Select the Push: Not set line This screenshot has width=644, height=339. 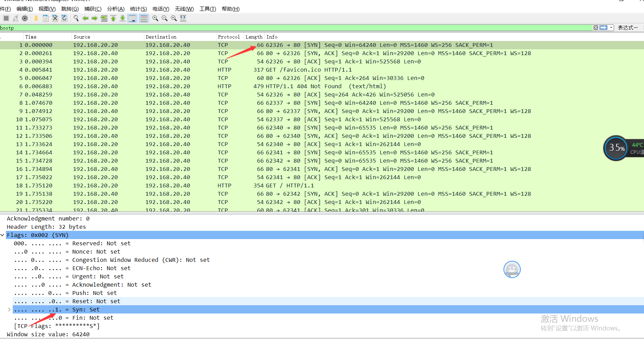click(65, 293)
